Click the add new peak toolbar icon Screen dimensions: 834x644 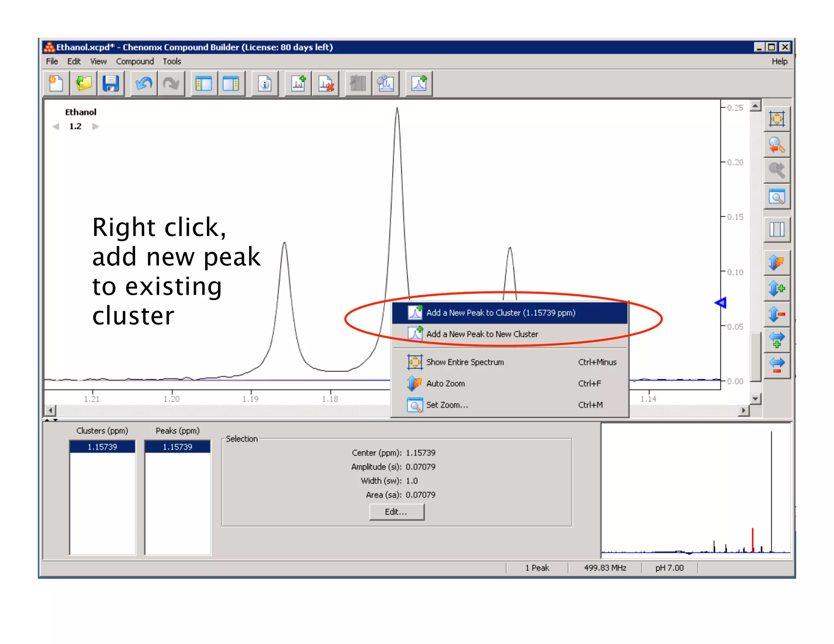point(419,84)
